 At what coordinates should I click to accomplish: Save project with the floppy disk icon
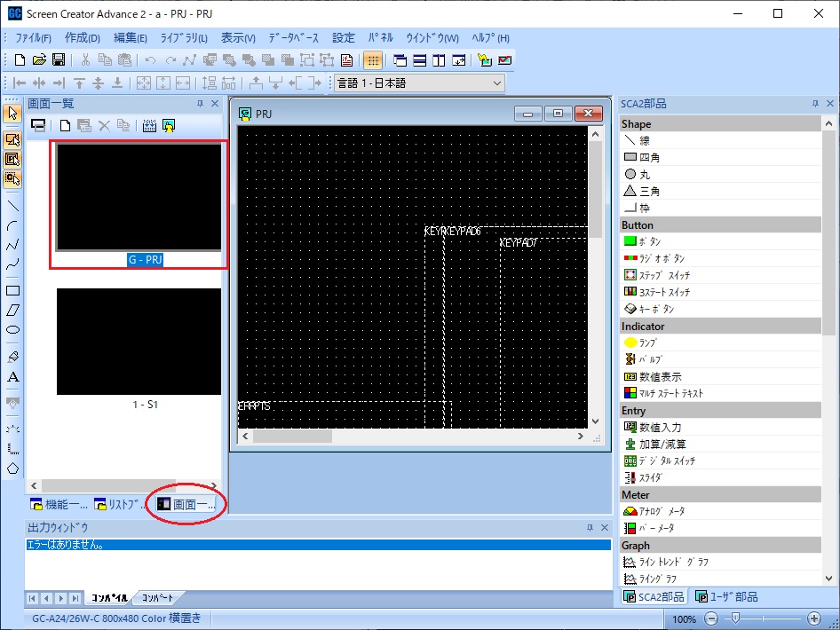(59, 60)
